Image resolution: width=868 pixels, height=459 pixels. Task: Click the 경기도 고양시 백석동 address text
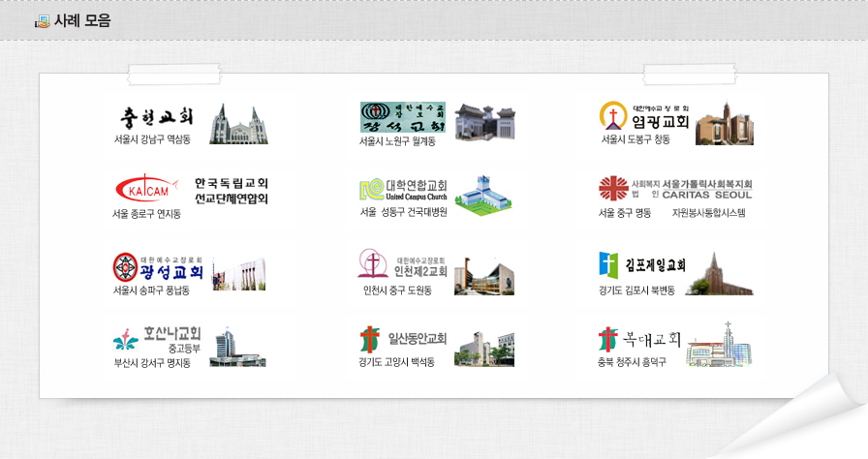[396, 362]
